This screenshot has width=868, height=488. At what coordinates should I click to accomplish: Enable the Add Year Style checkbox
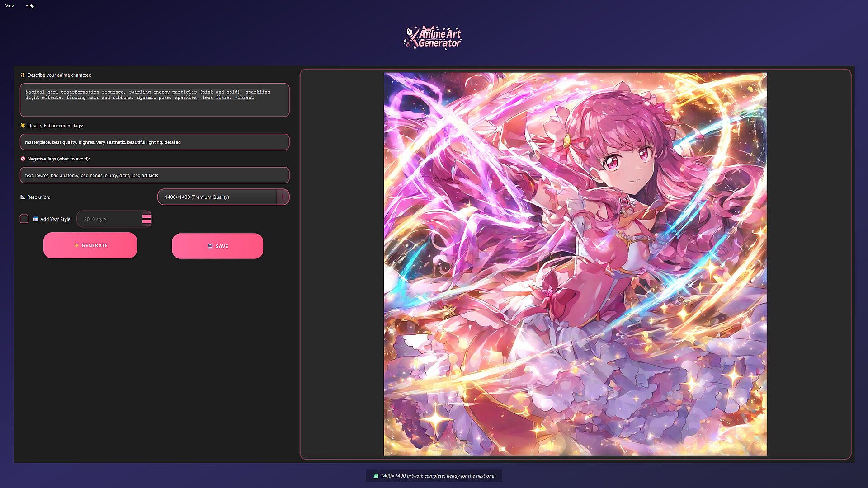coord(24,219)
